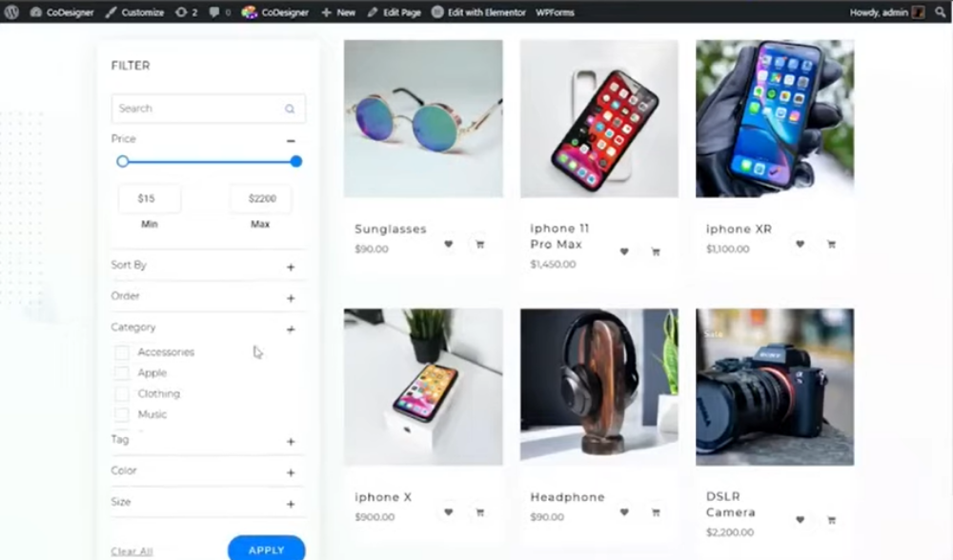Open Howdy, admin account menu
The width and height of the screenshot is (953, 560).
pos(886,12)
